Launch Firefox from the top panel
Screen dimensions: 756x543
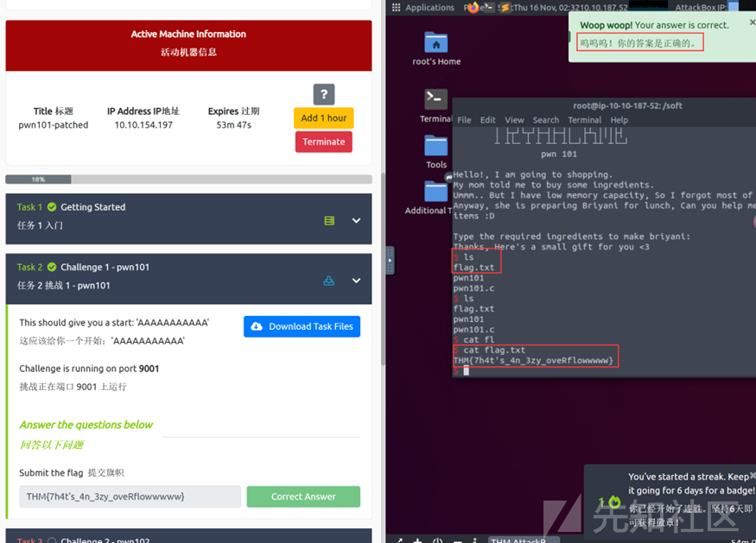[x=473, y=7]
